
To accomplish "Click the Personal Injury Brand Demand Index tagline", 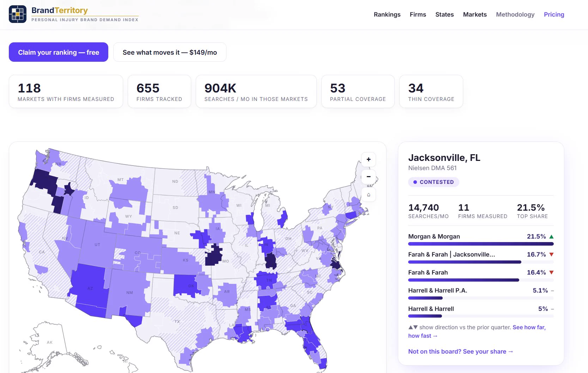I will click(85, 20).
